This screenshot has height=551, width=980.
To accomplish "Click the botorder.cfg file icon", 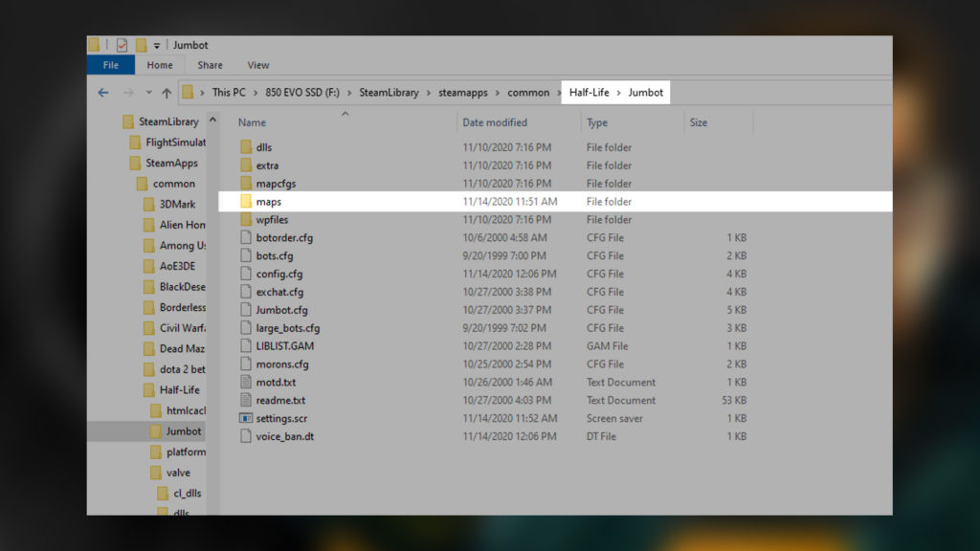I will tap(246, 238).
